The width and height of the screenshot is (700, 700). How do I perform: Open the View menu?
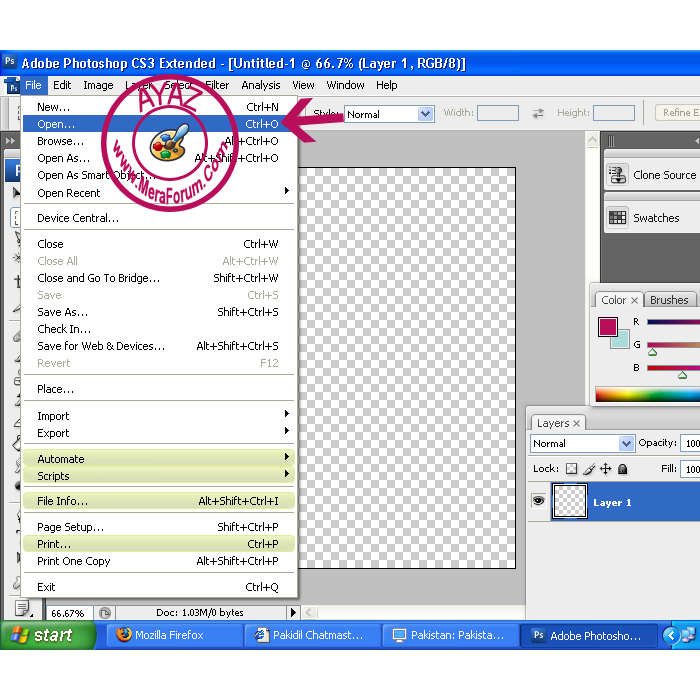coord(303,85)
